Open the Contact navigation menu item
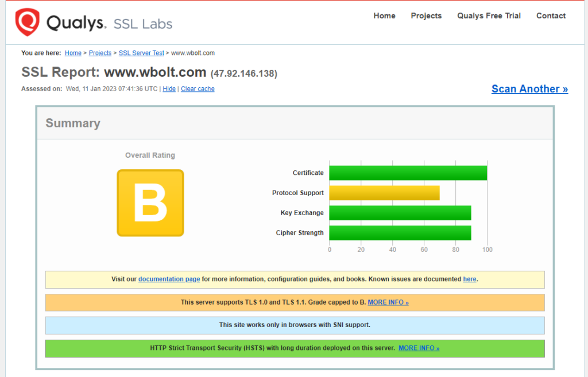 pos(551,15)
